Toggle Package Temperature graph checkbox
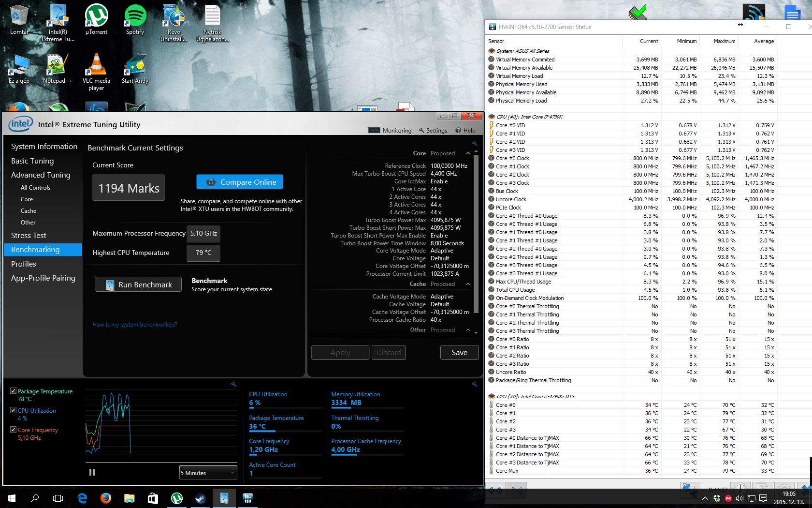Image resolution: width=812 pixels, height=508 pixels. point(13,391)
